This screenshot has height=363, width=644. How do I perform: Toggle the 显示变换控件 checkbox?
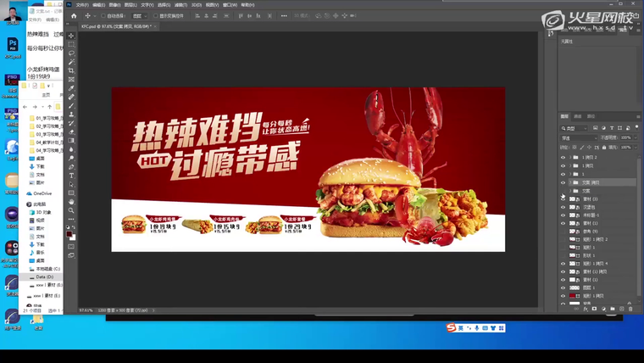[153, 15]
